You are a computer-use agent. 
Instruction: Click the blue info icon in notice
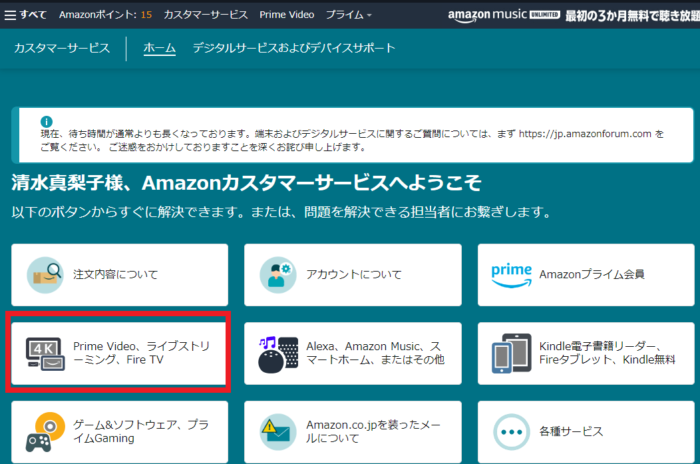pos(46,121)
